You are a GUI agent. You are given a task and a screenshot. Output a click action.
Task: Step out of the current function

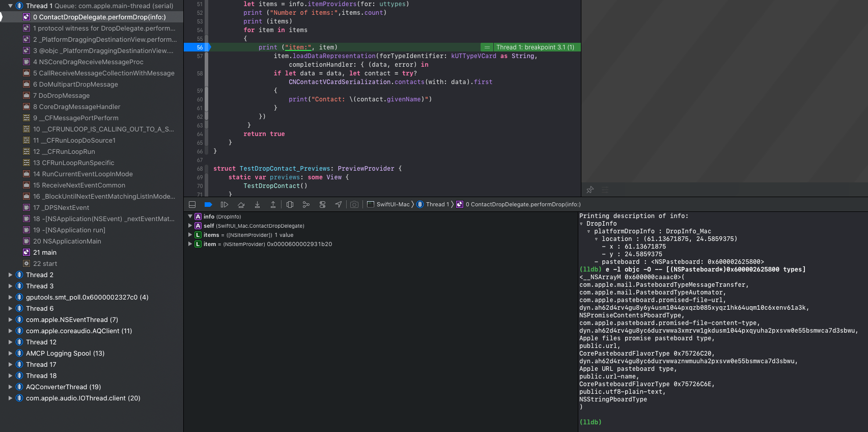click(273, 204)
